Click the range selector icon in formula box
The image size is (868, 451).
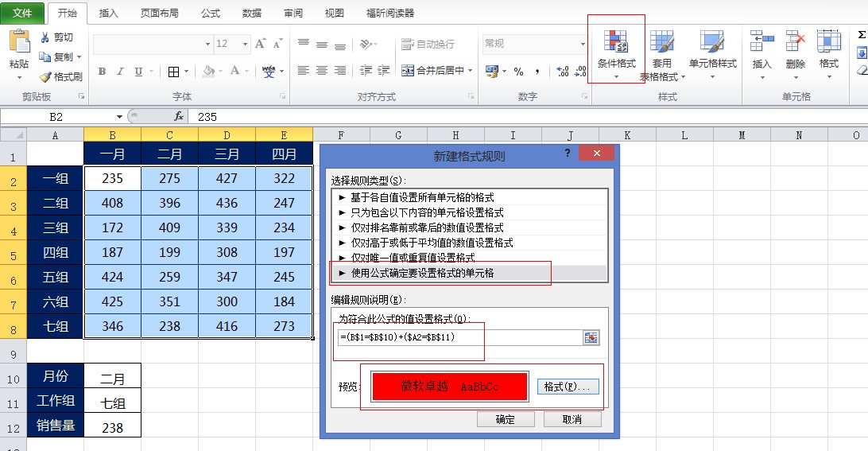pos(591,337)
